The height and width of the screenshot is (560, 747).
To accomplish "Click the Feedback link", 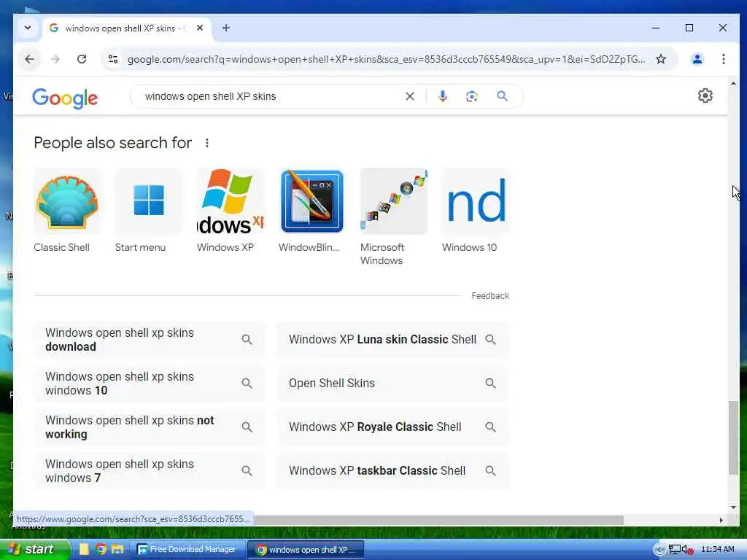I will pos(490,296).
